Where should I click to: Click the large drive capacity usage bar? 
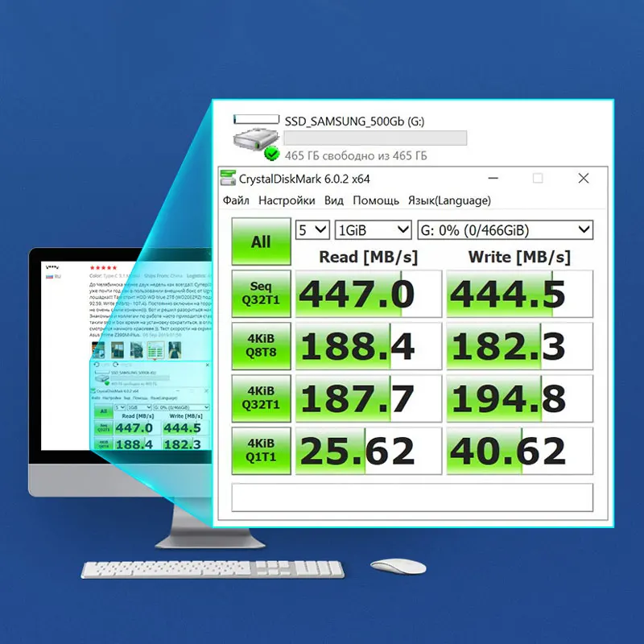click(375, 138)
